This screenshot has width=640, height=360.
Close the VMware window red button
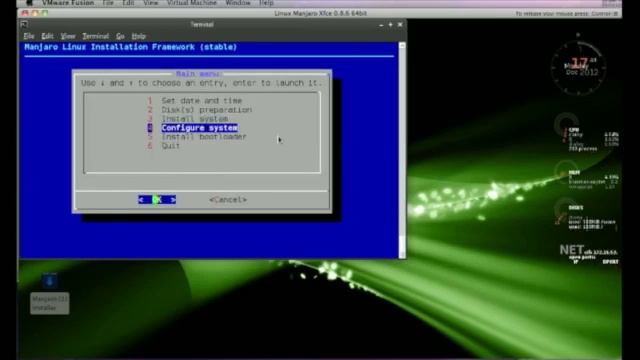25,13
